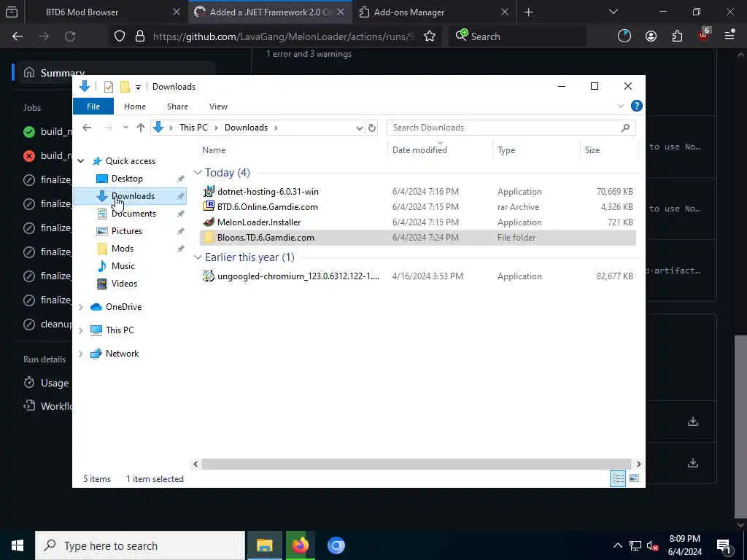Go up one folder level

click(141, 128)
